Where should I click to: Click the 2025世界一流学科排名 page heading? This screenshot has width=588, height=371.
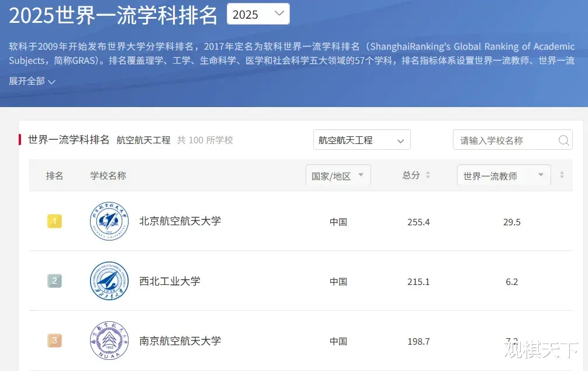(113, 15)
